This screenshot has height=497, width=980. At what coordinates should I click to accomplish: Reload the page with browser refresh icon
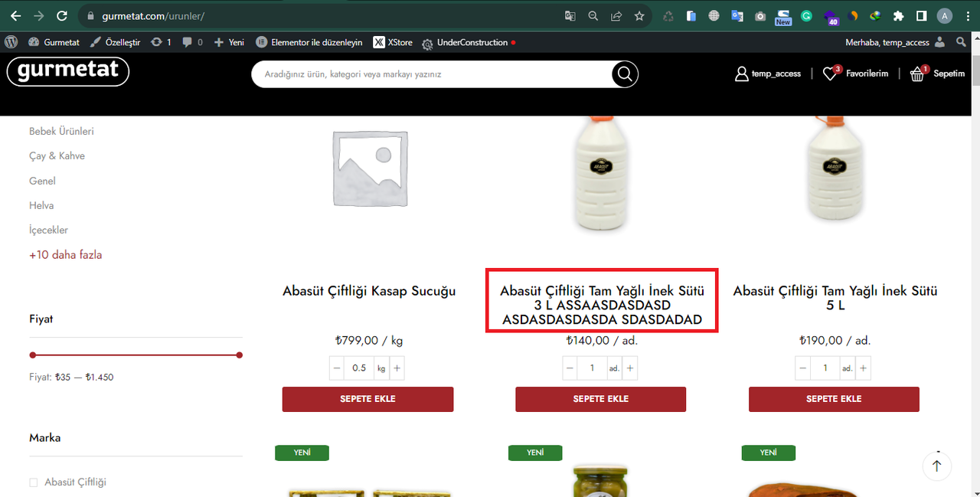62,15
